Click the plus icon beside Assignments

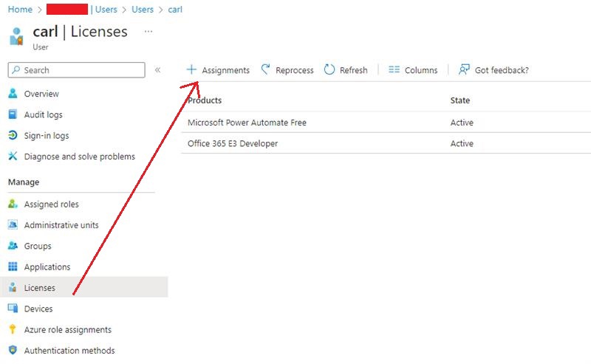coord(191,69)
